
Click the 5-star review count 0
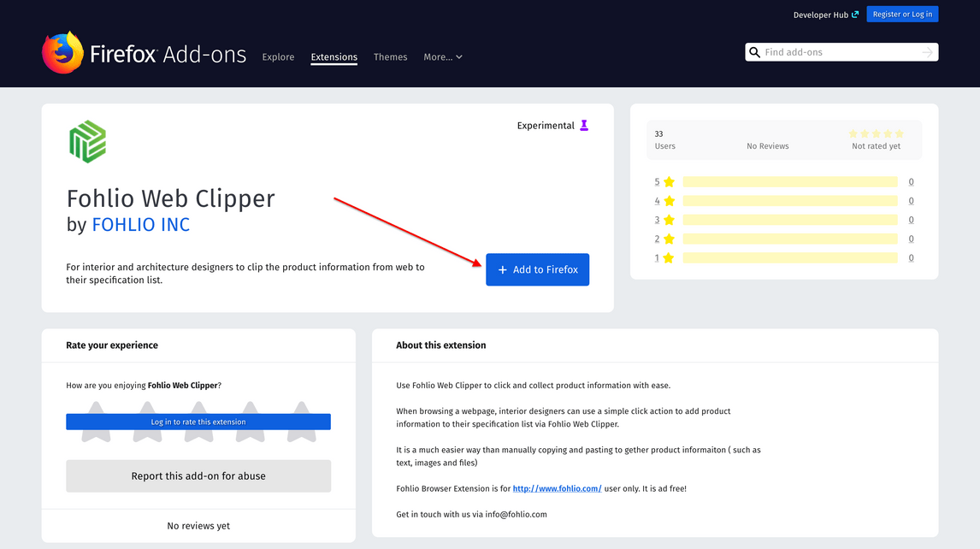tap(911, 182)
